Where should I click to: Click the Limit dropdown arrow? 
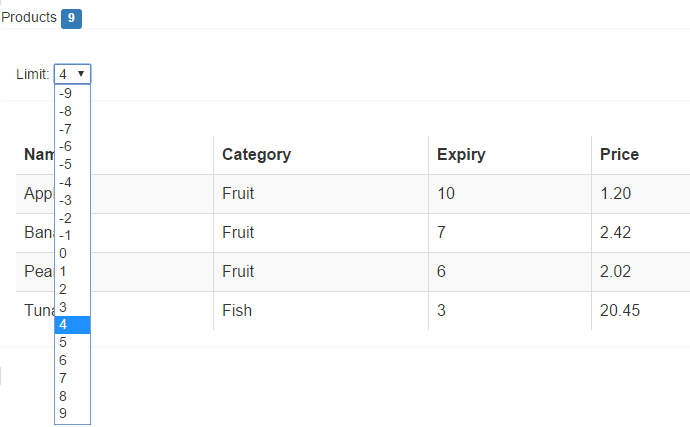[x=80, y=74]
